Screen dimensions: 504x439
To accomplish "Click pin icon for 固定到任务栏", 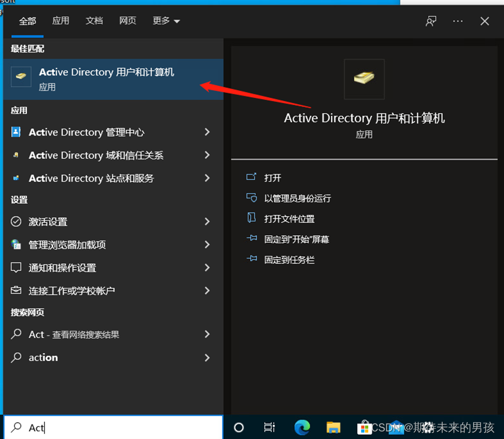I will pyautogui.click(x=252, y=259).
